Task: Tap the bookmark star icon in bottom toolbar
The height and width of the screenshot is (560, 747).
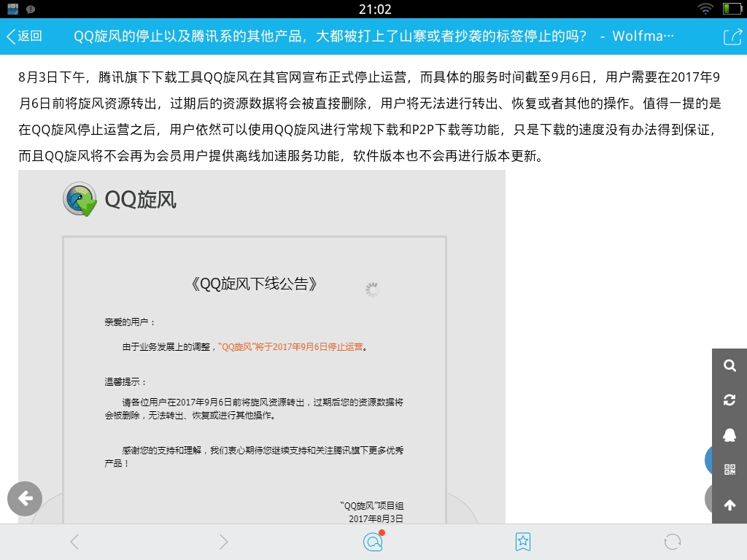Action: pyautogui.click(x=522, y=542)
